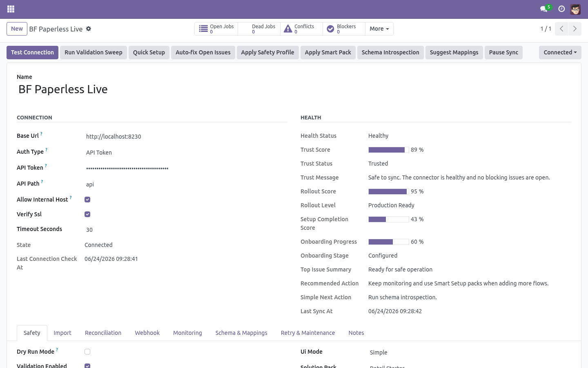Switch to the Schema & Mappings tab

coord(241,333)
